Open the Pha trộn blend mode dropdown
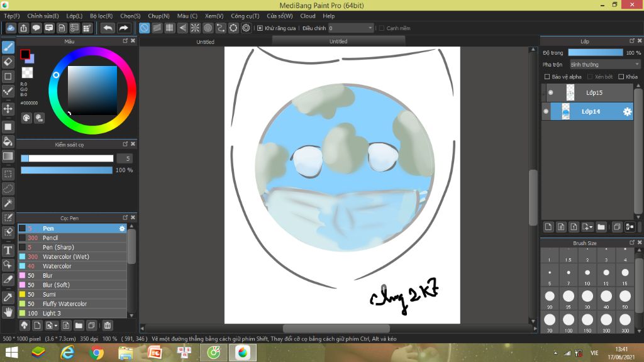The width and height of the screenshot is (644, 362). (604, 65)
